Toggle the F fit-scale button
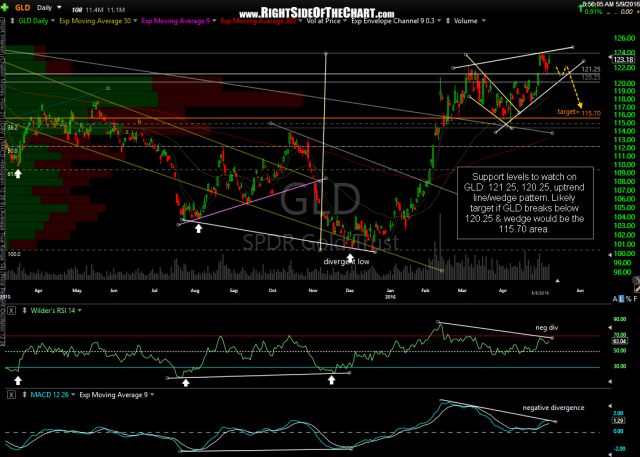Image resolution: width=640 pixels, height=457 pixels. click(635, 299)
